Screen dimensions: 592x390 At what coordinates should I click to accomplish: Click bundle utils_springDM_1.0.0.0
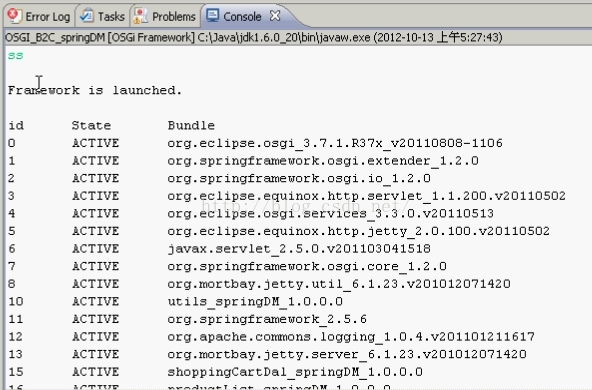click(255, 302)
